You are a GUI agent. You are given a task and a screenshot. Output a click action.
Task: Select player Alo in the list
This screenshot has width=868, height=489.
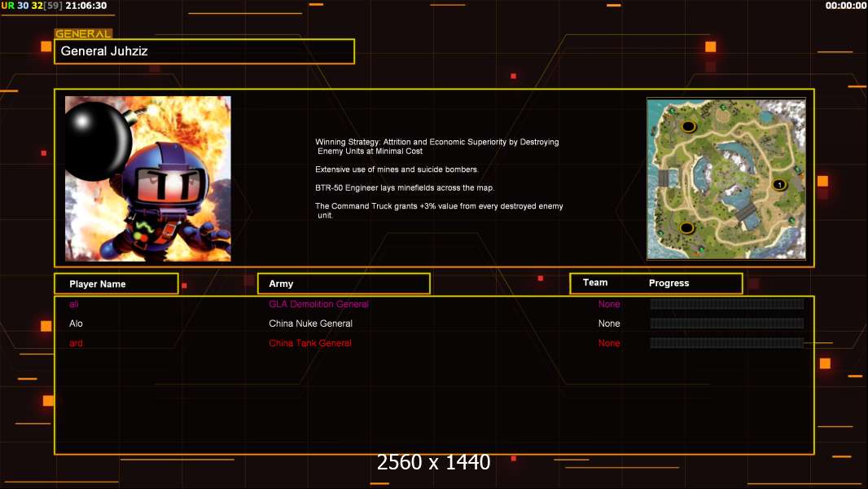(76, 324)
